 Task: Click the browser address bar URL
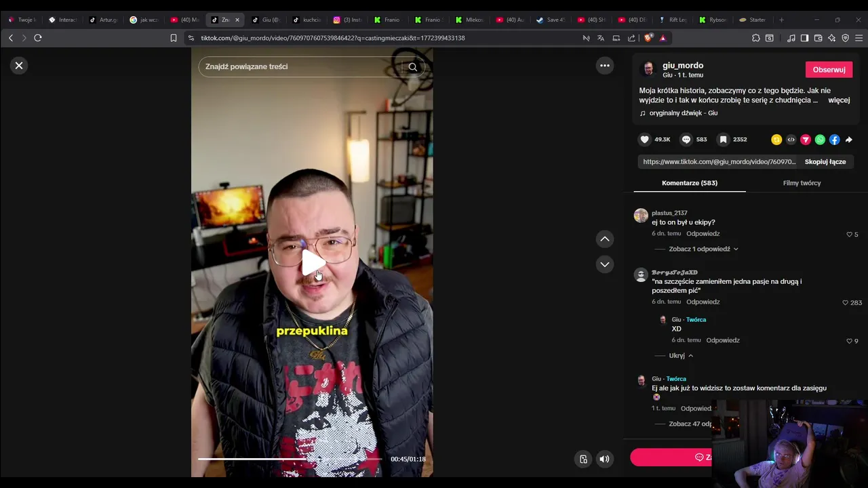(x=333, y=38)
